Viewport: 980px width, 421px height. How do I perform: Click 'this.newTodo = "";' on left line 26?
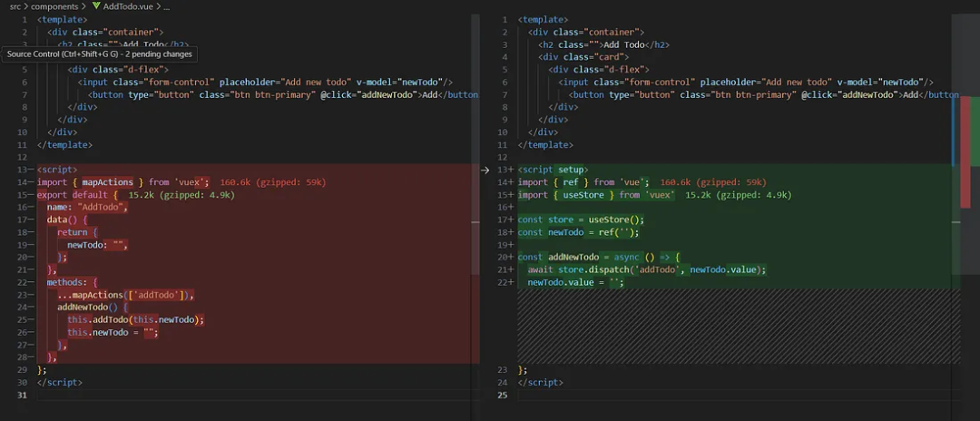[x=113, y=332]
